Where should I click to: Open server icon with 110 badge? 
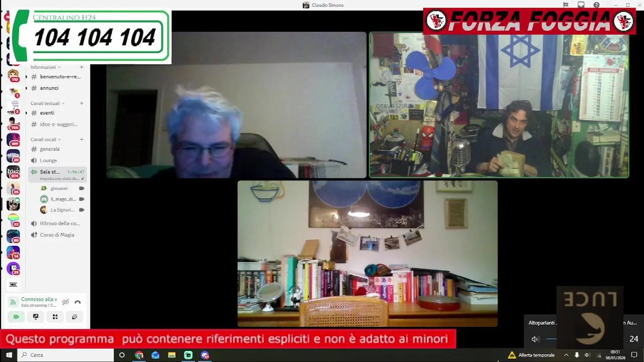(x=13, y=75)
